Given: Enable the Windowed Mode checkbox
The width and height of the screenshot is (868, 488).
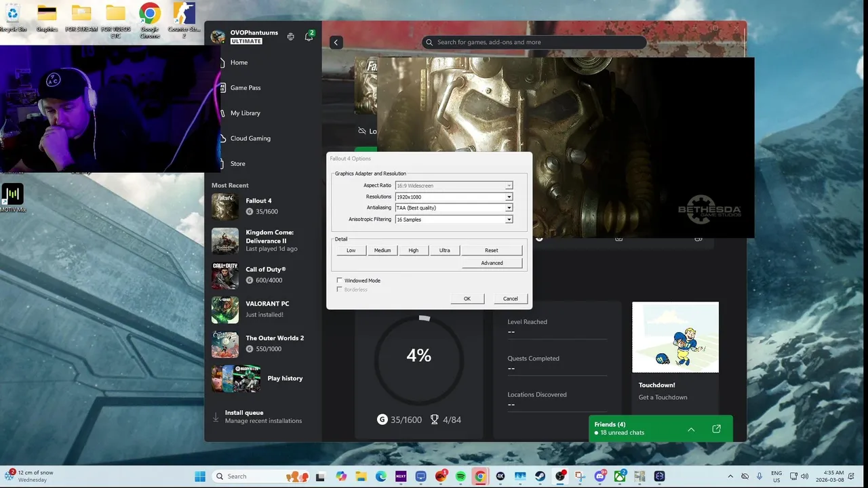Looking at the screenshot, I should [340, 281].
